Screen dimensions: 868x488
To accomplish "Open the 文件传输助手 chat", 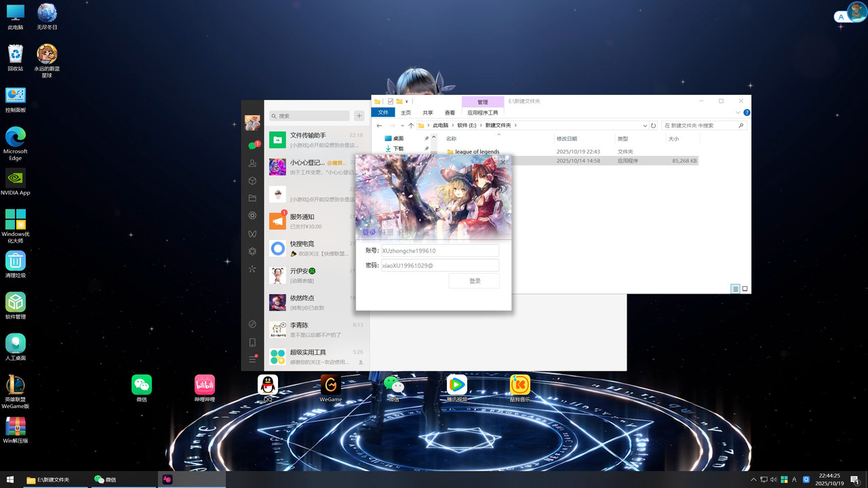I will 317,140.
